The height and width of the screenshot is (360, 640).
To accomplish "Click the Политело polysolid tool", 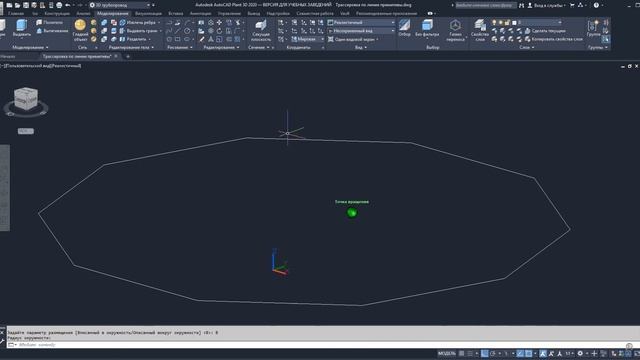I will [49, 22].
